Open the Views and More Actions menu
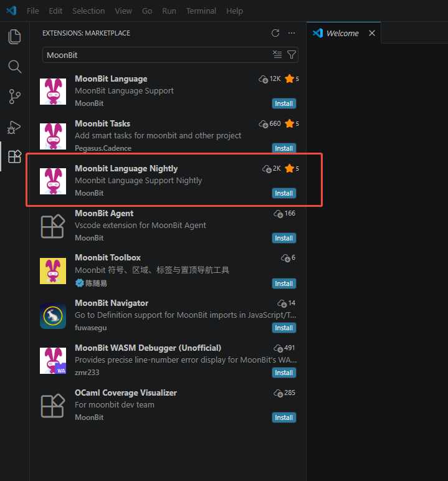Image resolution: width=448 pixels, height=481 pixels. 292,33
